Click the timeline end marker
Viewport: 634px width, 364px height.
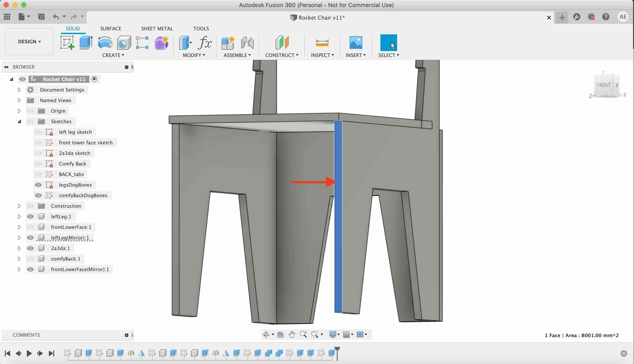pyautogui.click(x=337, y=353)
